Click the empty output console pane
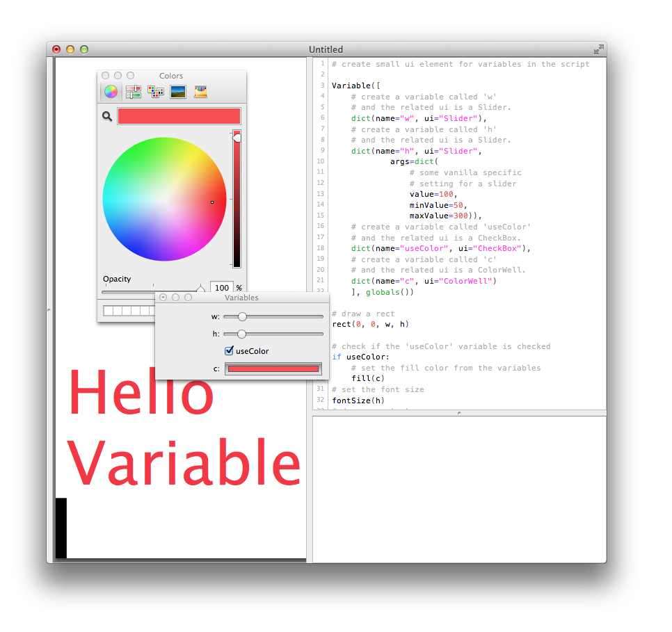 (x=459, y=489)
